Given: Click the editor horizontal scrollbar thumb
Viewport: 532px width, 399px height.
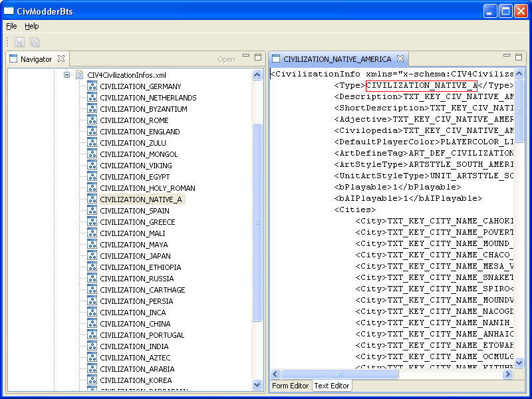Looking at the screenshot, I should (x=340, y=374).
